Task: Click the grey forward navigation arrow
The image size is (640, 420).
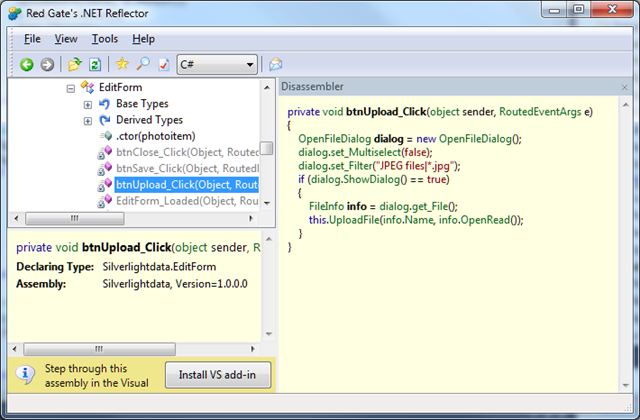Action: tap(47, 64)
